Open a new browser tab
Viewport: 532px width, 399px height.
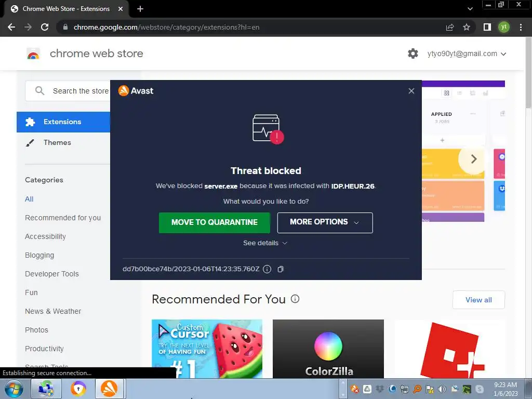pyautogui.click(x=140, y=9)
